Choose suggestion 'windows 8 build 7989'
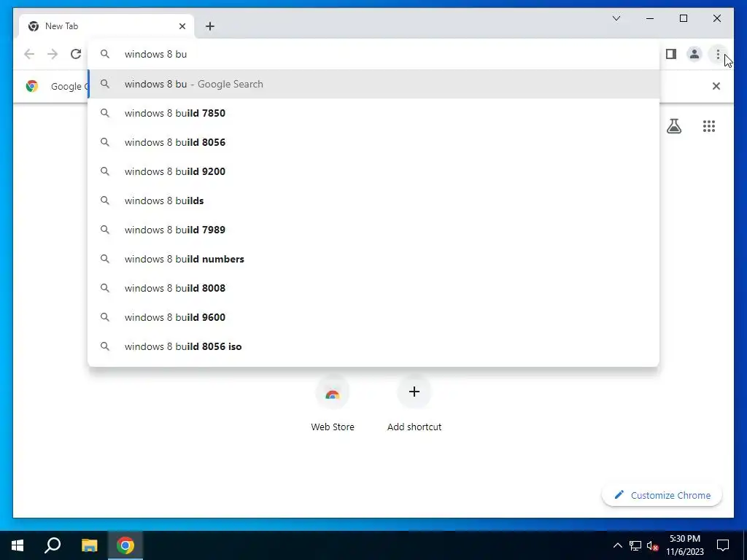Viewport: 747px width, 560px height. (373, 230)
